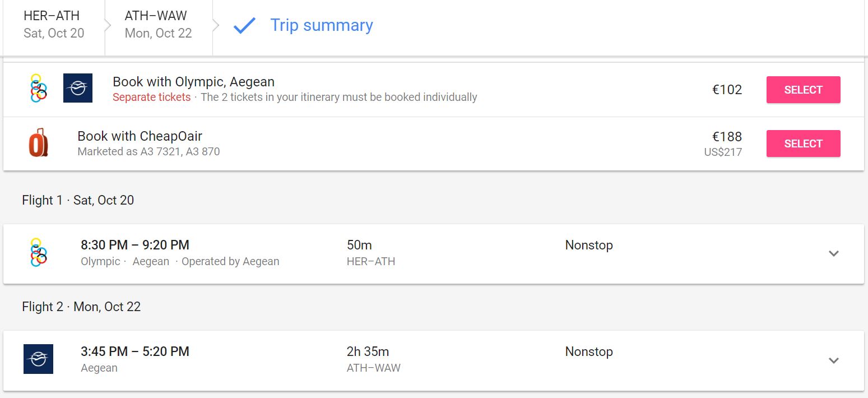
Task: Click the Olympic logo on Flight 1
Action: tap(38, 253)
